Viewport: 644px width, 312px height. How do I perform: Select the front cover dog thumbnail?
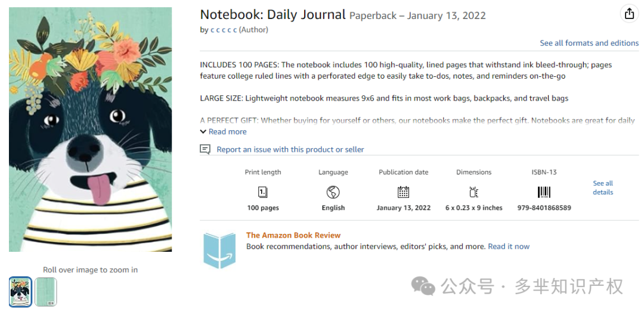pos(20,292)
